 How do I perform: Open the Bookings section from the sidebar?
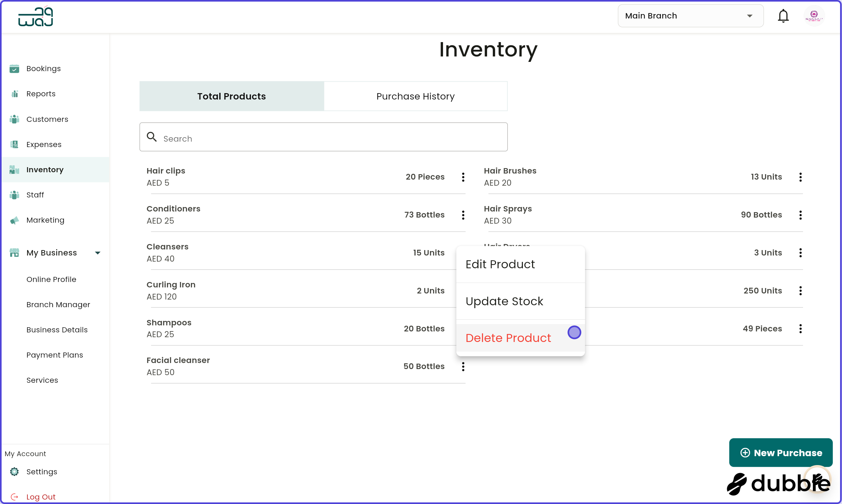coord(14,69)
